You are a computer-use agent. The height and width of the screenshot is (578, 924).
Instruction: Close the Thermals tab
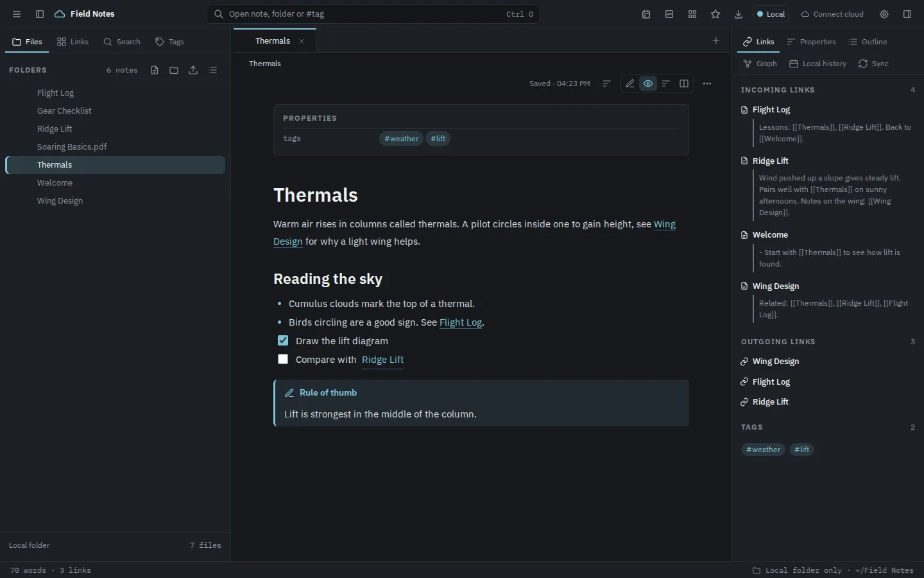click(302, 41)
